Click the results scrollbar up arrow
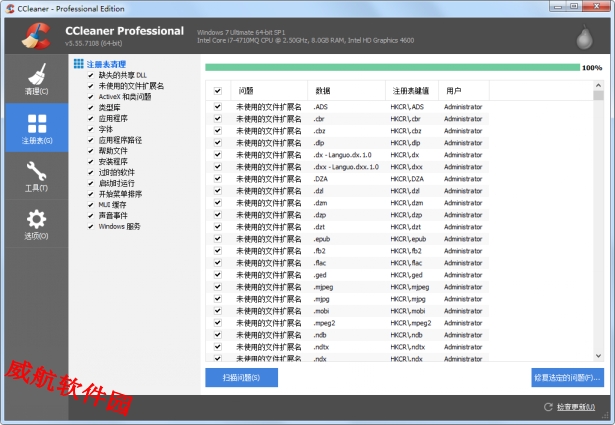Screen dimensions: 615x425 point(599,85)
